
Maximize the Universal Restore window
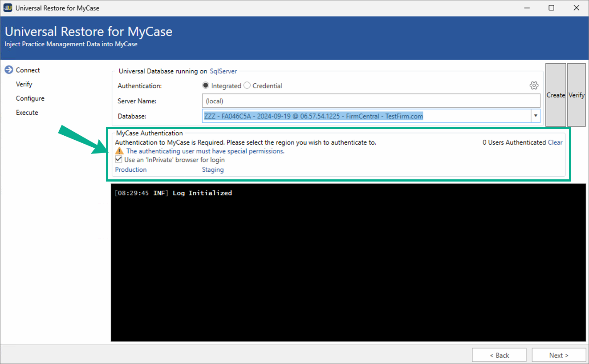[x=552, y=8]
